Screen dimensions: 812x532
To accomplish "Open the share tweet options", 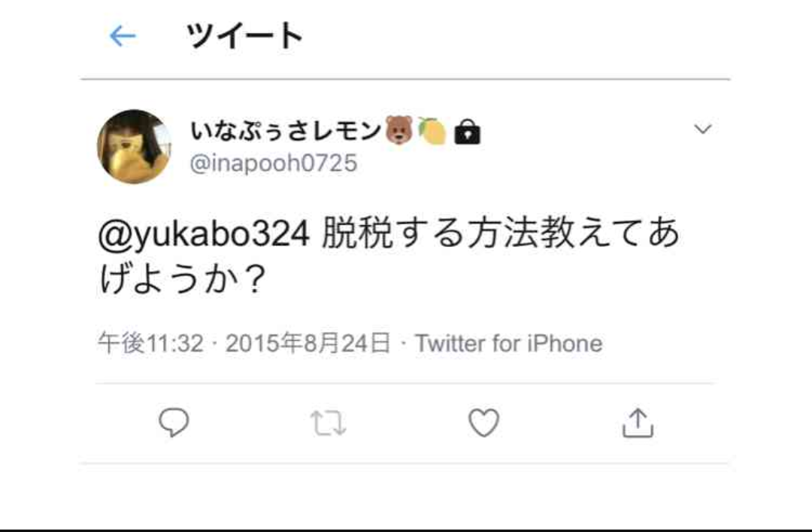I will coord(638,423).
